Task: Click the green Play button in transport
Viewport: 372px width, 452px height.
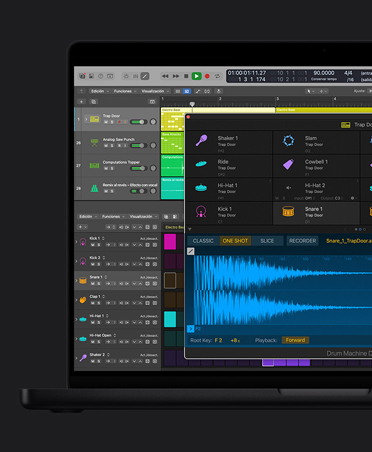Action: (x=196, y=76)
